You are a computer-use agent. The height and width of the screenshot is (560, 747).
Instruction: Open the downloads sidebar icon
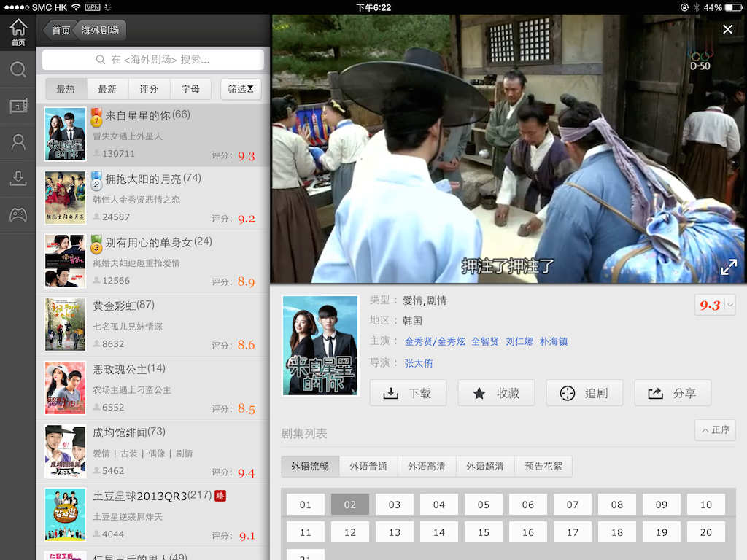click(18, 178)
